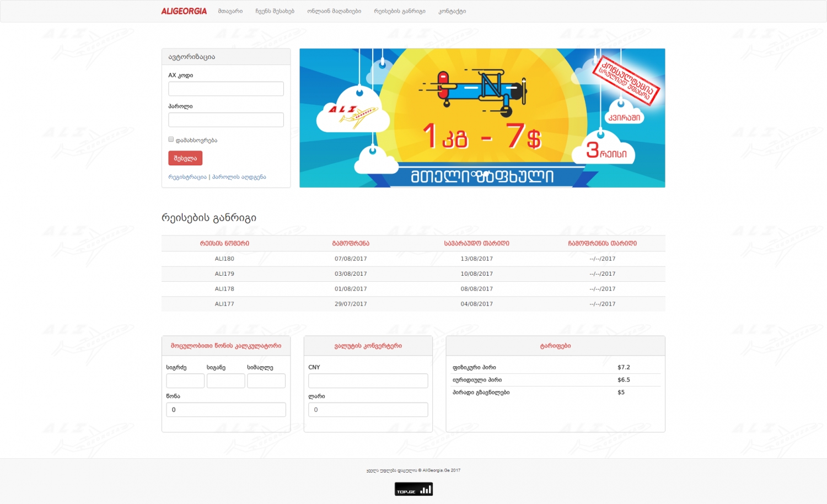Click the ლარი converted value field

[368, 410]
